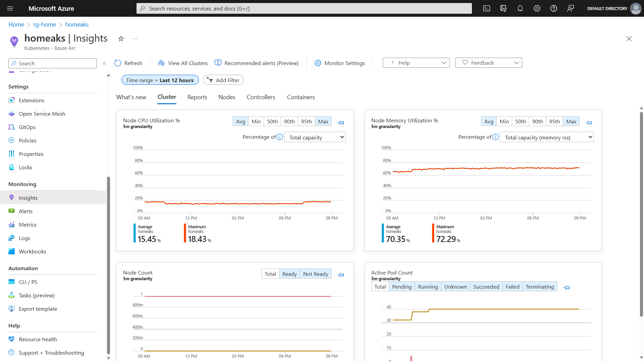Pin Node CPU Utilization chart to dashboard
Image resolution: width=644 pixels, height=362 pixels.
(341, 123)
